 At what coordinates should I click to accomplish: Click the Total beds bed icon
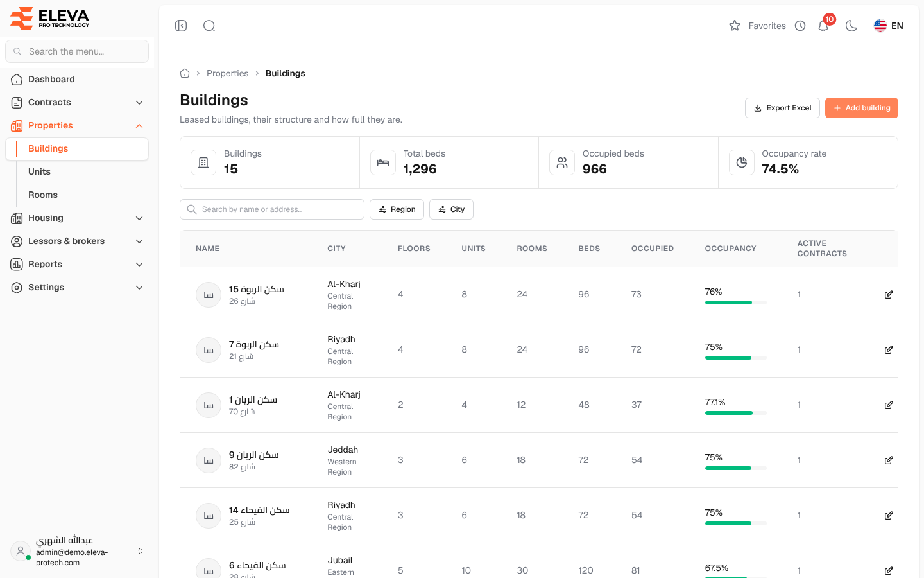point(383,162)
